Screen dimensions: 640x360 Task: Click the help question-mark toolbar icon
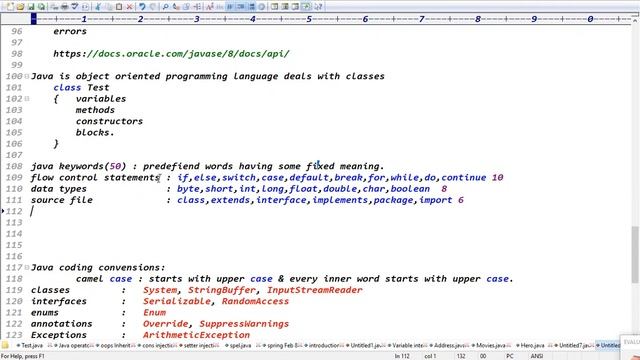pyautogui.click(x=318, y=7)
